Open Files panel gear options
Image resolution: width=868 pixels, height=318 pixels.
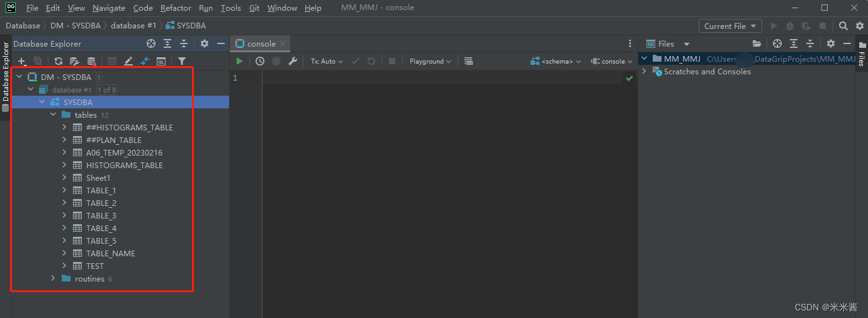point(831,43)
